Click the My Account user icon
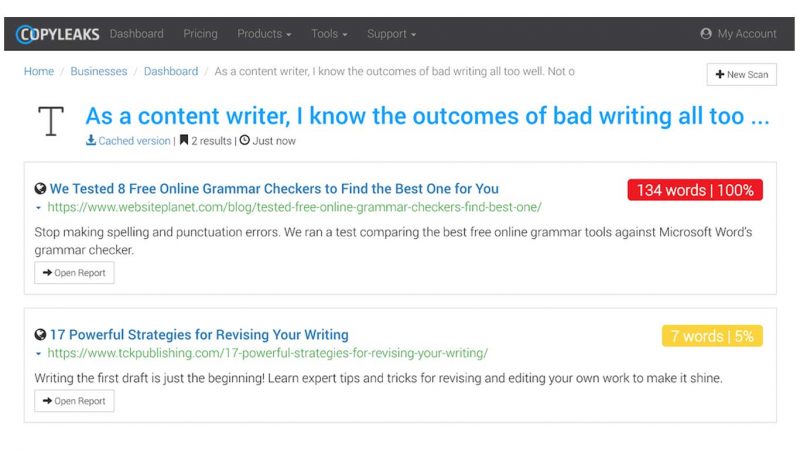The height and width of the screenshot is (450, 800). pos(706,34)
